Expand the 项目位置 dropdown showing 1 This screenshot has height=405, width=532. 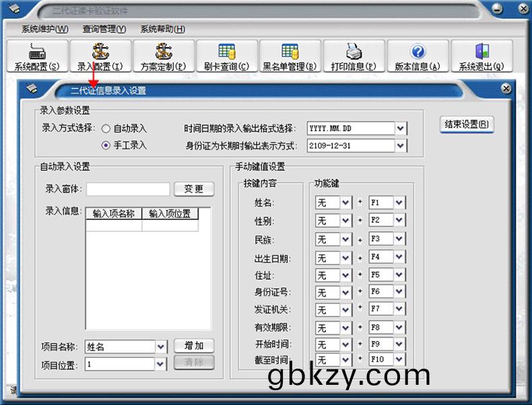pos(161,365)
